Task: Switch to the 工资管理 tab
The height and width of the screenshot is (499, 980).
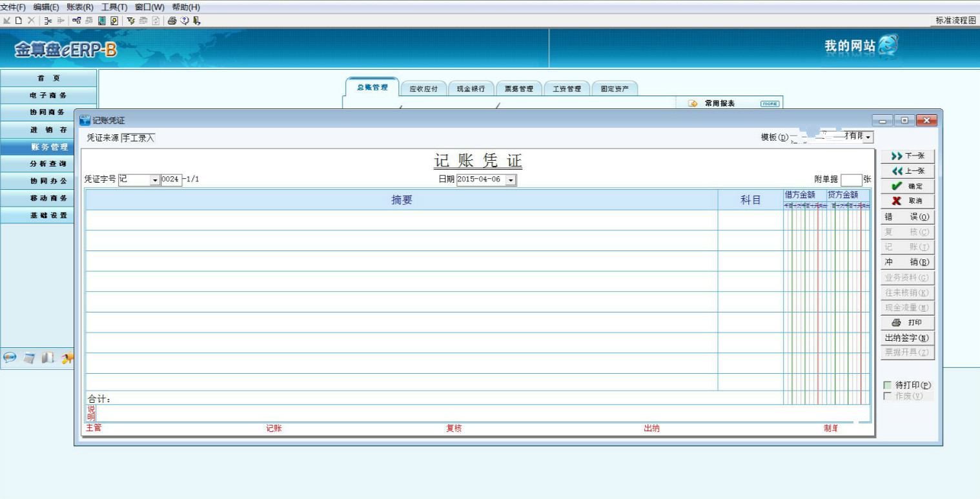Action: (x=567, y=89)
